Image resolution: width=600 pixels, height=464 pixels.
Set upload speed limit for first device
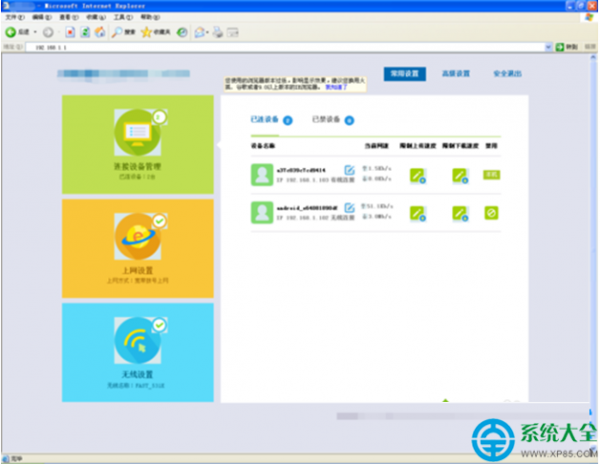[417, 176]
